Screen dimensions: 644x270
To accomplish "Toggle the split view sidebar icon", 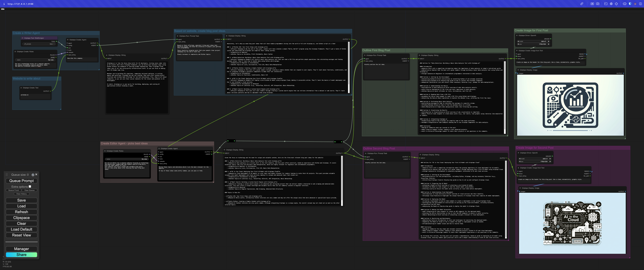I will pyautogui.click(x=640, y=4).
